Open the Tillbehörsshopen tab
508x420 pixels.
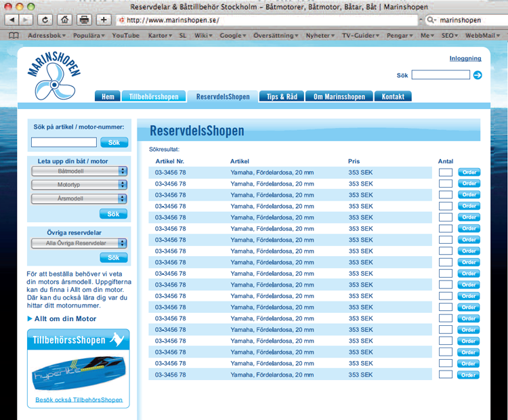pyautogui.click(x=154, y=96)
